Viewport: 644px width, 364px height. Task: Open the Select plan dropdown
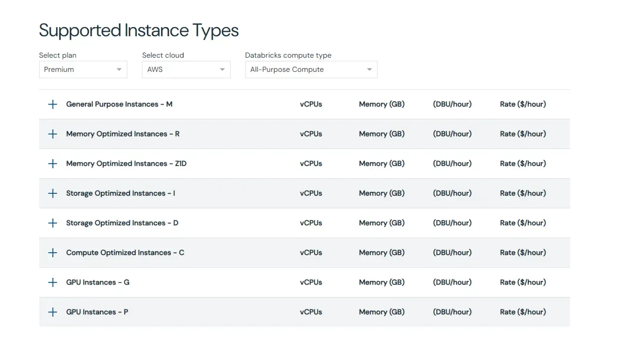point(83,69)
